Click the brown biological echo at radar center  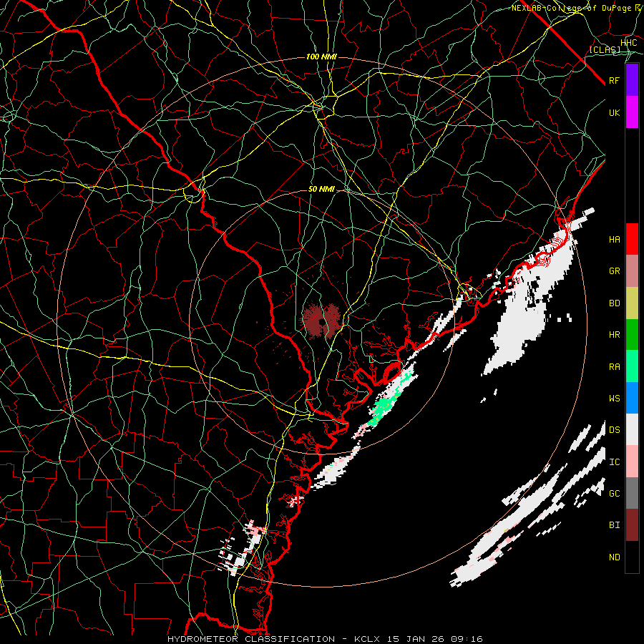[321, 321]
